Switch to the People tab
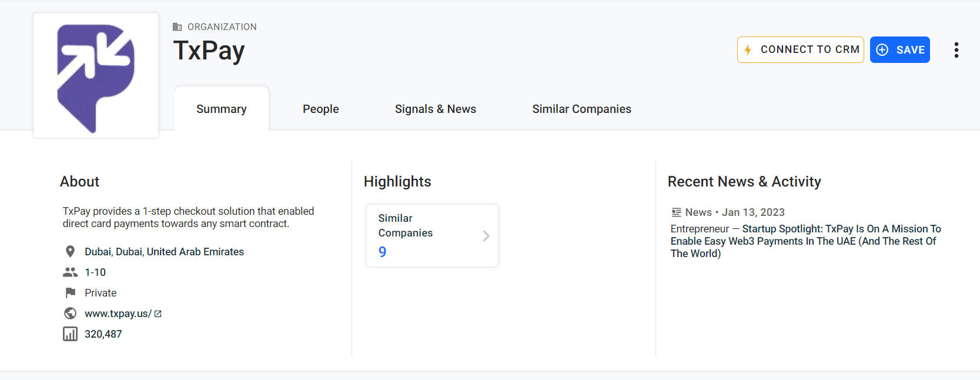The width and height of the screenshot is (980, 380). coord(320,109)
